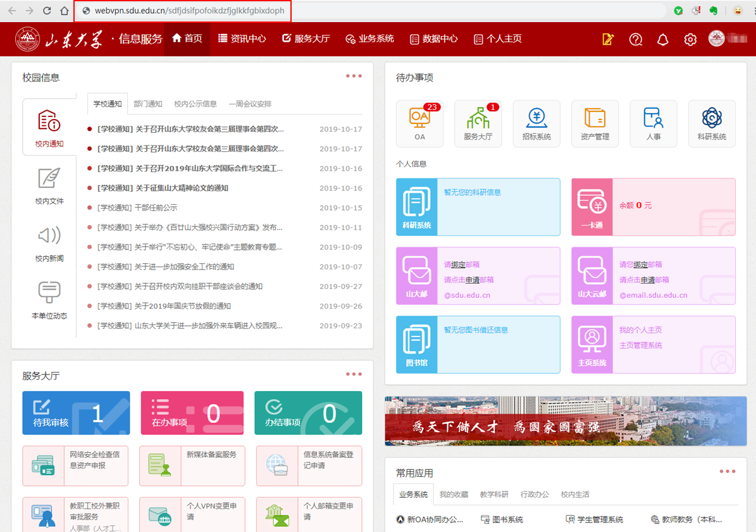
Task: Open 服务大厅 navigation menu item
Action: [306, 39]
